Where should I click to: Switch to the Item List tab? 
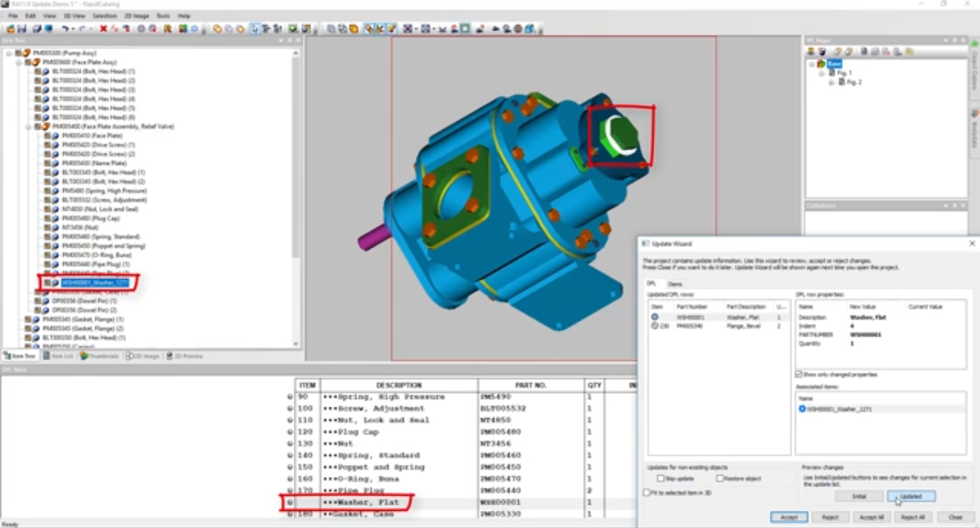(58, 356)
